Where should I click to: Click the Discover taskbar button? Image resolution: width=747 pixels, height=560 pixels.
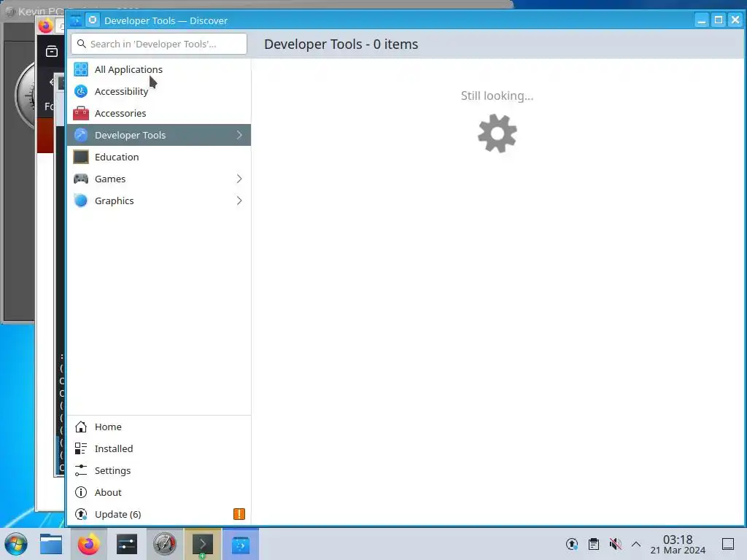(241, 544)
